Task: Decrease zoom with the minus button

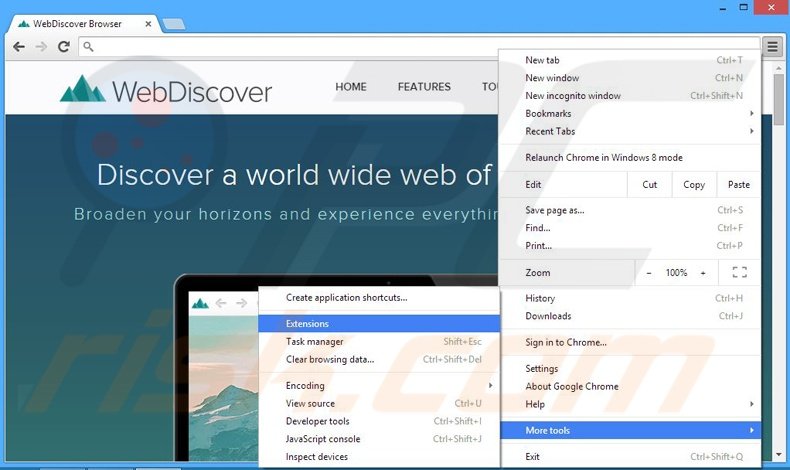Action: pyautogui.click(x=649, y=273)
